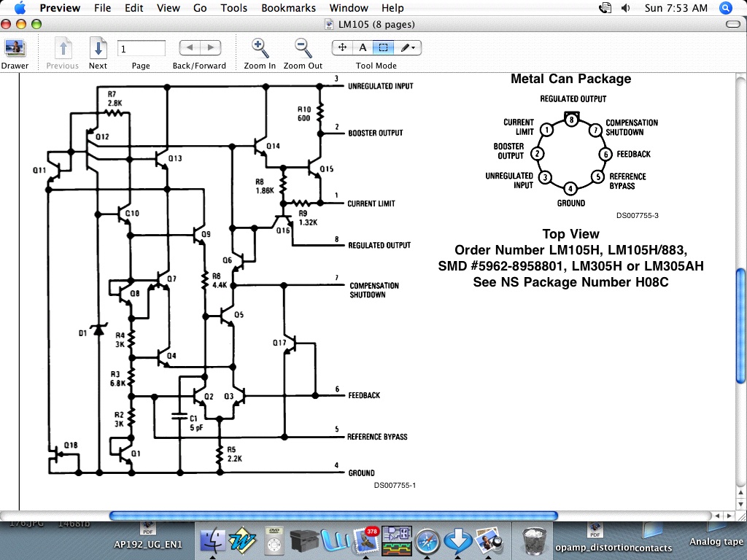Open Microsoft Word from the Dock
Screen dimensions: 747x560
pyautogui.click(x=336, y=541)
